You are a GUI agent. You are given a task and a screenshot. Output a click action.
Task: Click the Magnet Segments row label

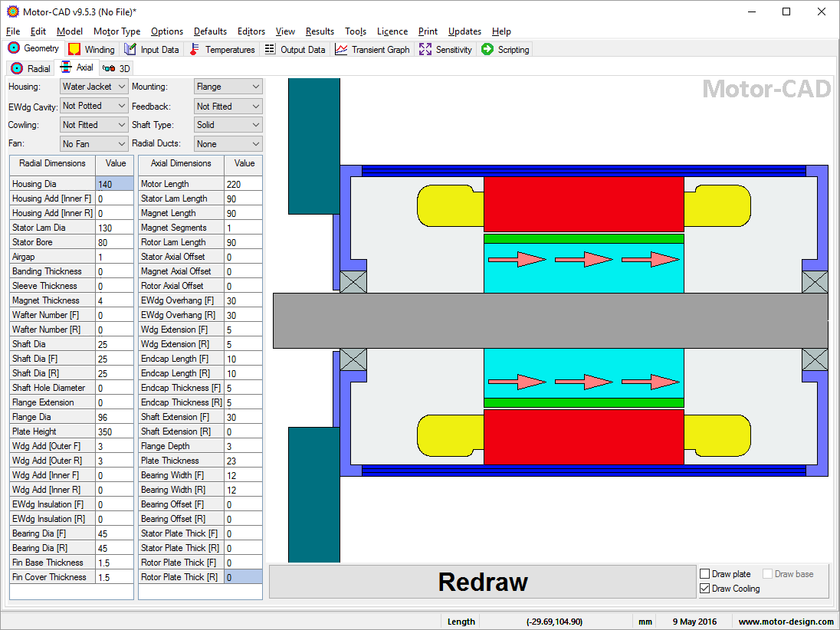pos(181,228)
